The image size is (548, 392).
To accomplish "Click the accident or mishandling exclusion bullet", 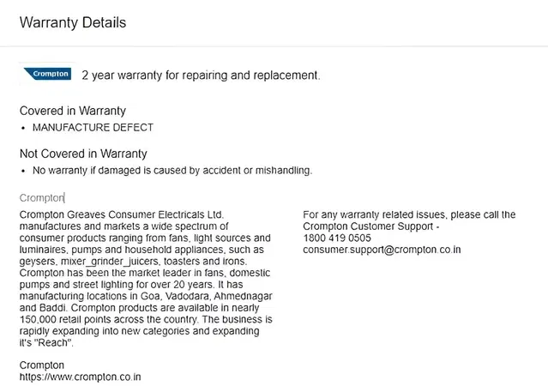I will coord(172,171).
